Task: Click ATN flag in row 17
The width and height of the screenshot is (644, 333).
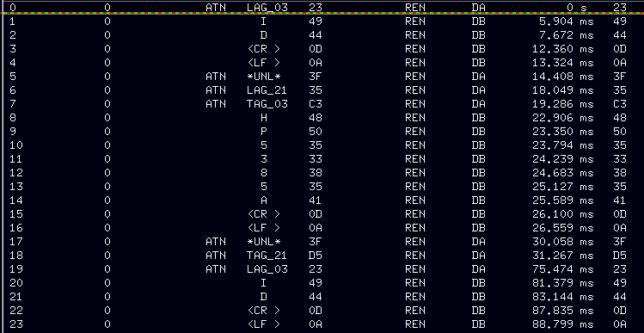Action: [x=216, y=242]
